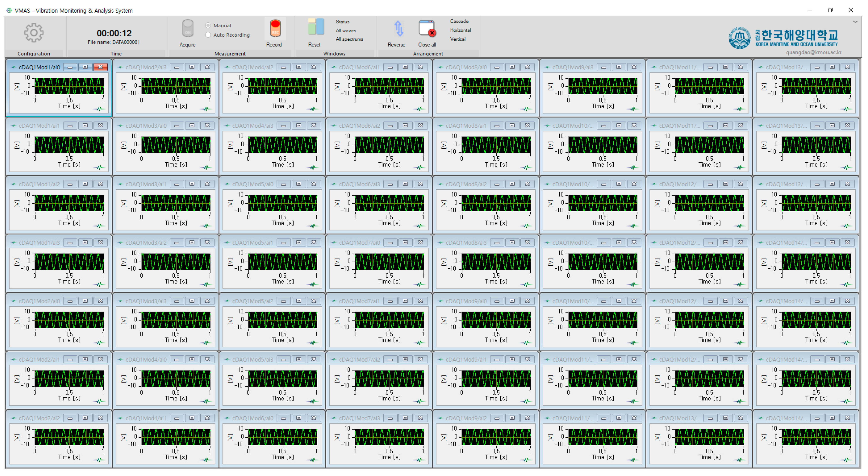The width and height of the screenshot is (868, 476).
Task: Click All spectrums in the Windows group
Action: [349, 39]
